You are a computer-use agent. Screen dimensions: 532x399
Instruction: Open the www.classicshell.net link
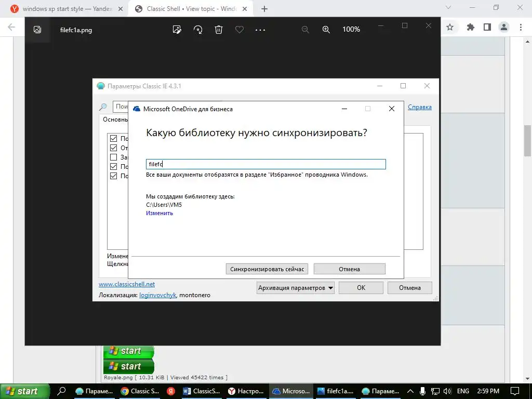coord(127,284)
